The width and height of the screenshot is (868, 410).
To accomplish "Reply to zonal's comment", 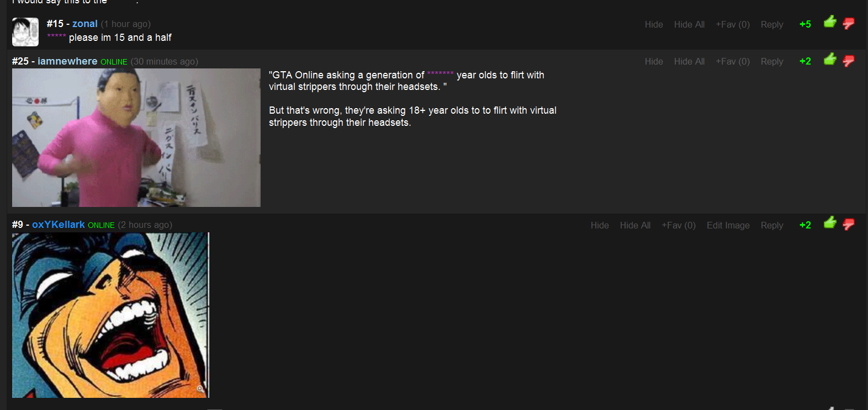I will [772, 24].
